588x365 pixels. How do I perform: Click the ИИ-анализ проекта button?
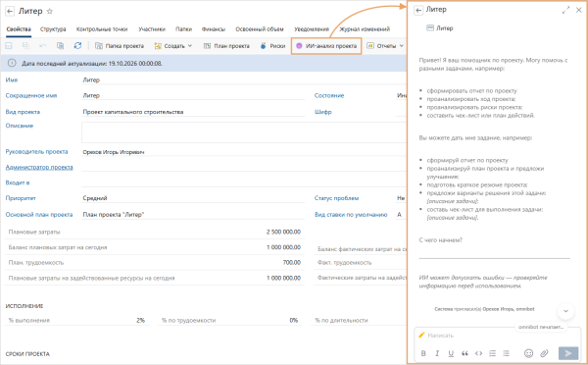pos(326,46)
